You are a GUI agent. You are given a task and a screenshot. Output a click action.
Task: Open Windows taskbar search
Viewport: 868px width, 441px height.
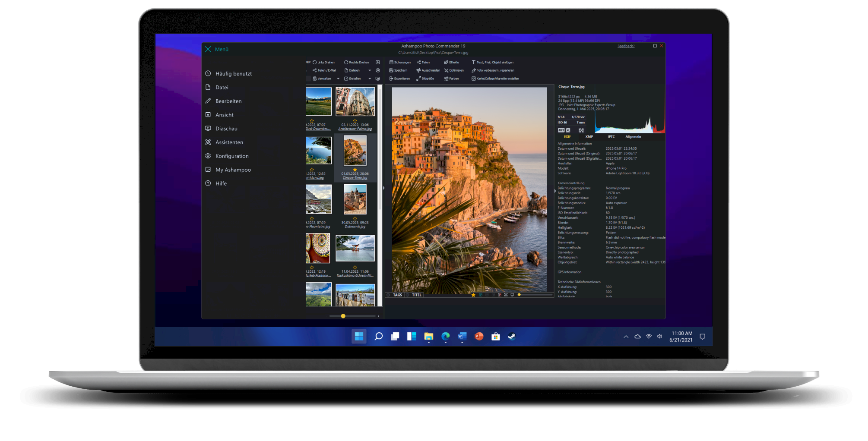pos(379,337)
